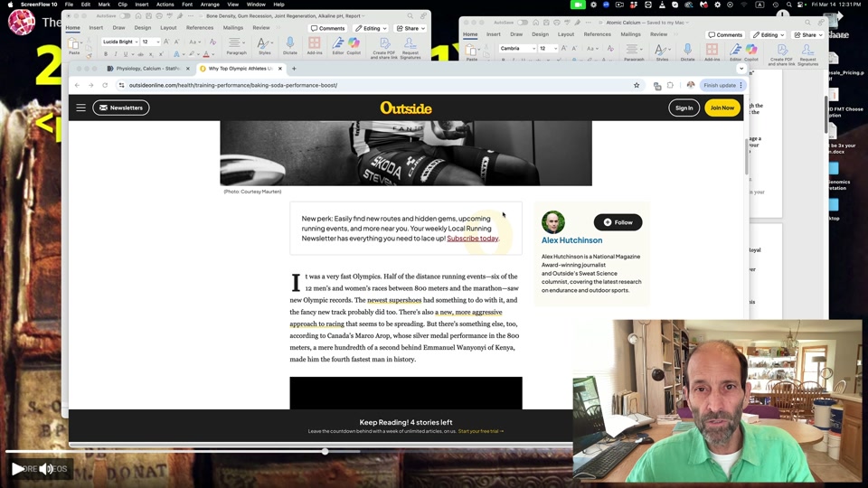Mute the video with the speaker icon
The height and width of the screenshot is (488, 868).
point(45,468)
